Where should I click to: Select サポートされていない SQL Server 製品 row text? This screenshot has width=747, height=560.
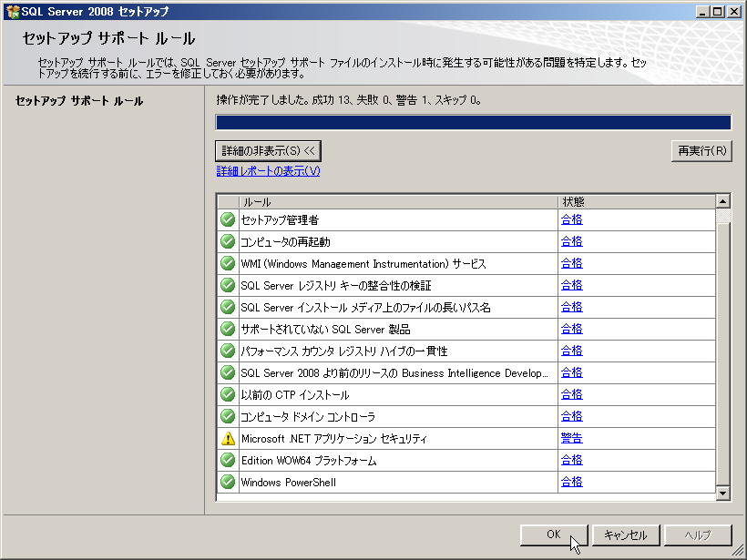click(x=325, y=330)
